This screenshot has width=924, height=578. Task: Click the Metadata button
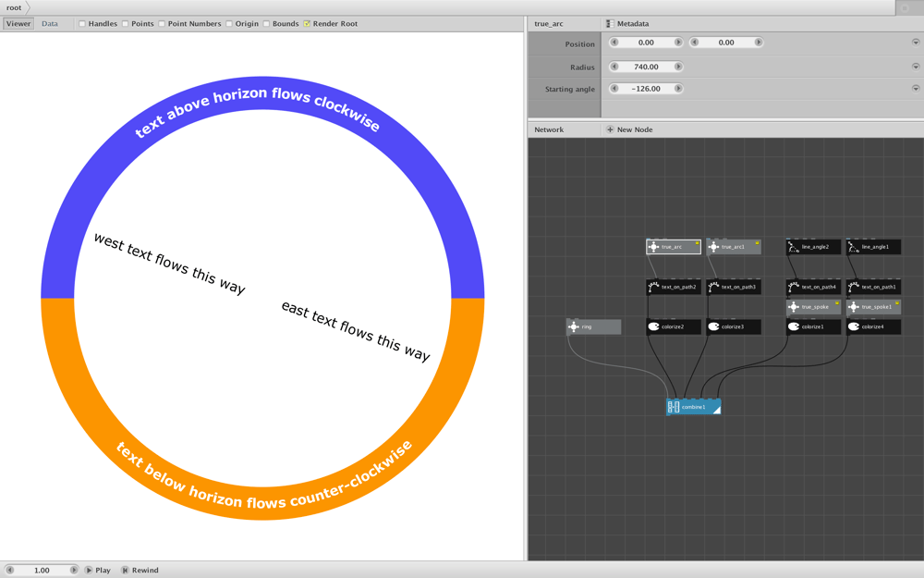point(627,24)
